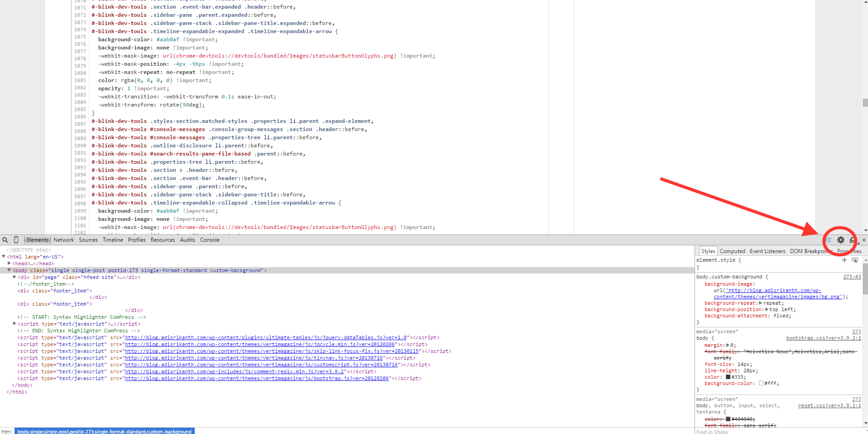Open the Audits tab
The height and width of the screenshot is (434, 868).
tap(187, 240)
